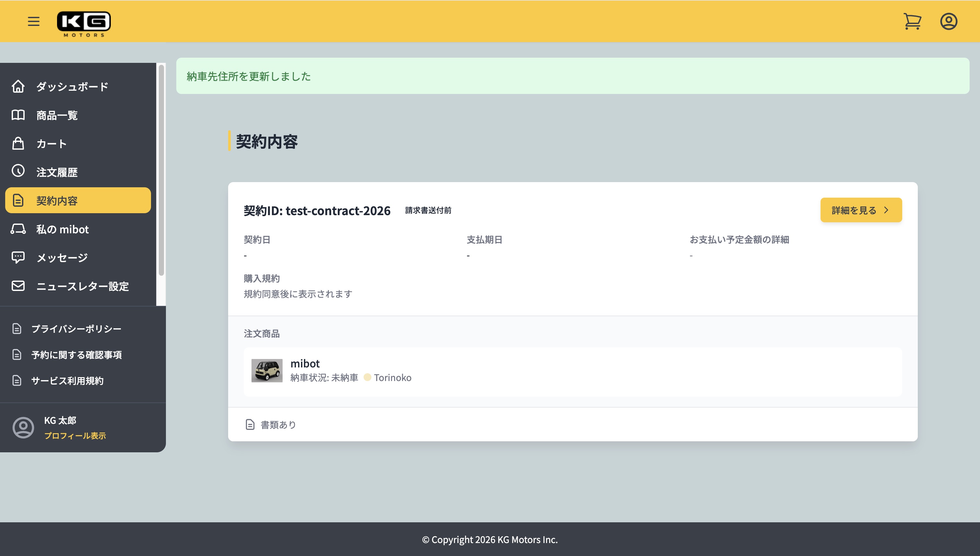This screenshot has height=556, width=980.
Task: Click the yellow Torinoko color dot
Action: click(x=367, y=377)
